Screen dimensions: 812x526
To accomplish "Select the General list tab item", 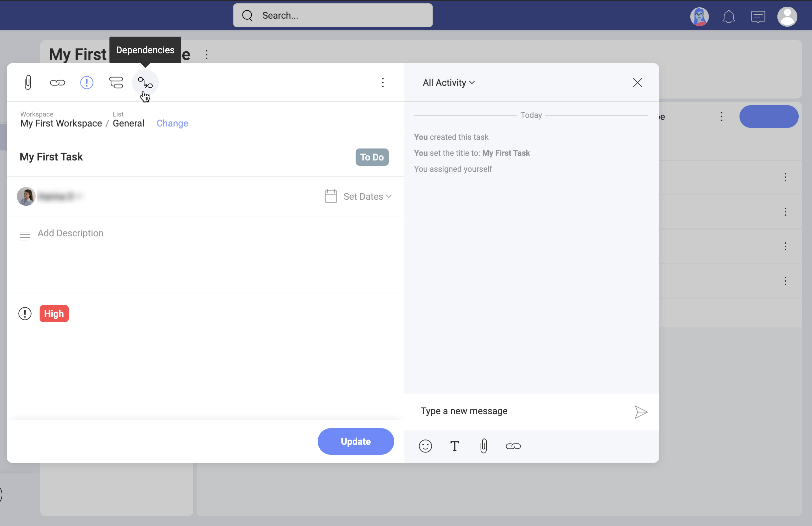I will click(x=128, y=123).
